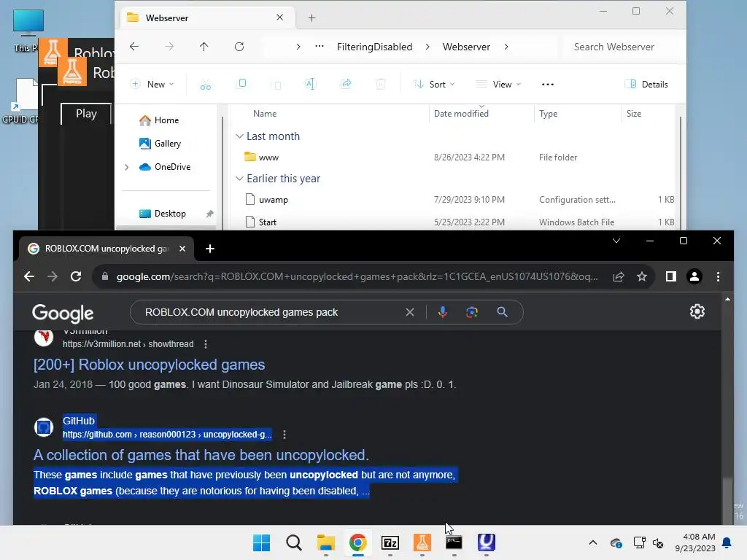Click the Delete trash icon in Explorer

click(x=380, y=85)
